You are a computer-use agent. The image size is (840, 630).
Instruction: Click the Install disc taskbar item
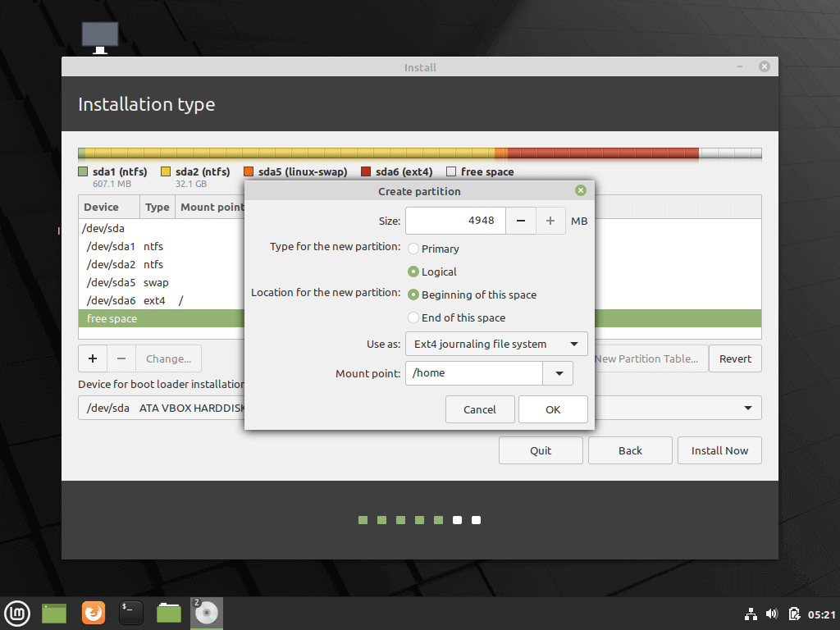(207, 613)
